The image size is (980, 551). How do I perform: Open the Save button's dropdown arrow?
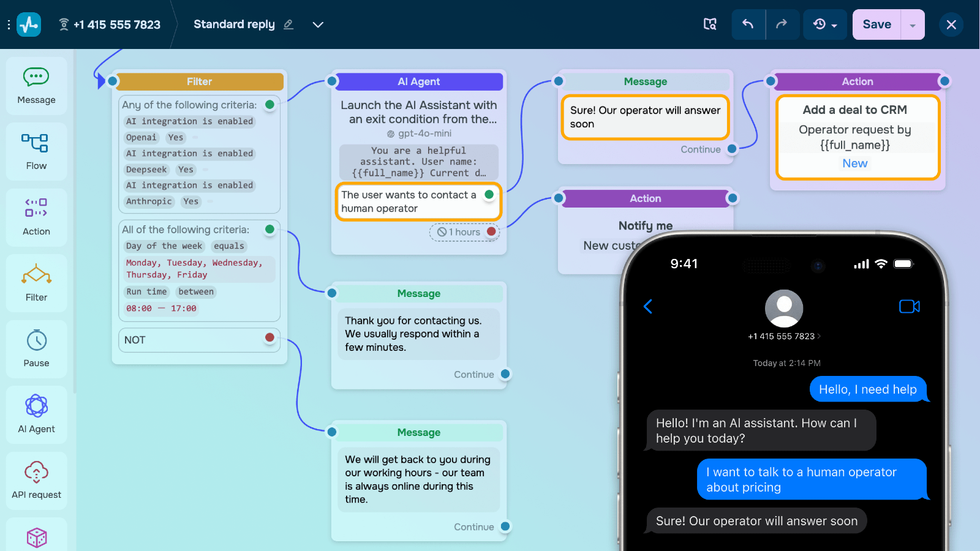[913, 24]
